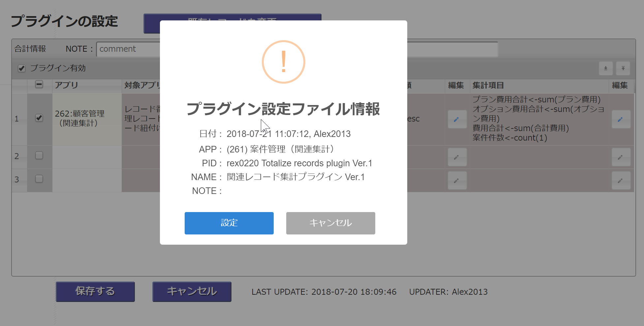This screenshot has height=326, width=644.
Task: Click the pencil edit icon in row 2's right 編集 column
Action: coord(621,157)
